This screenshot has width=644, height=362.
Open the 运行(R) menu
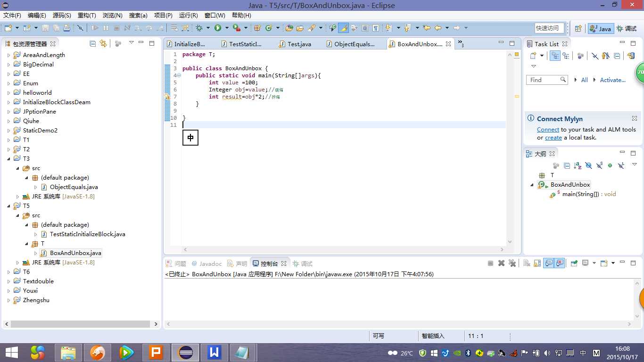[x=189, y=16]
